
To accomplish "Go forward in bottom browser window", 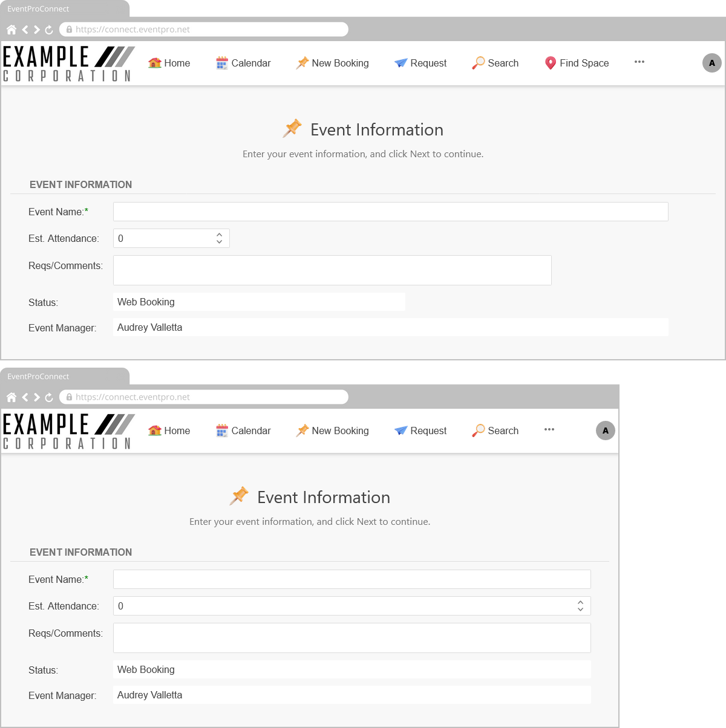I will [36, 397].
